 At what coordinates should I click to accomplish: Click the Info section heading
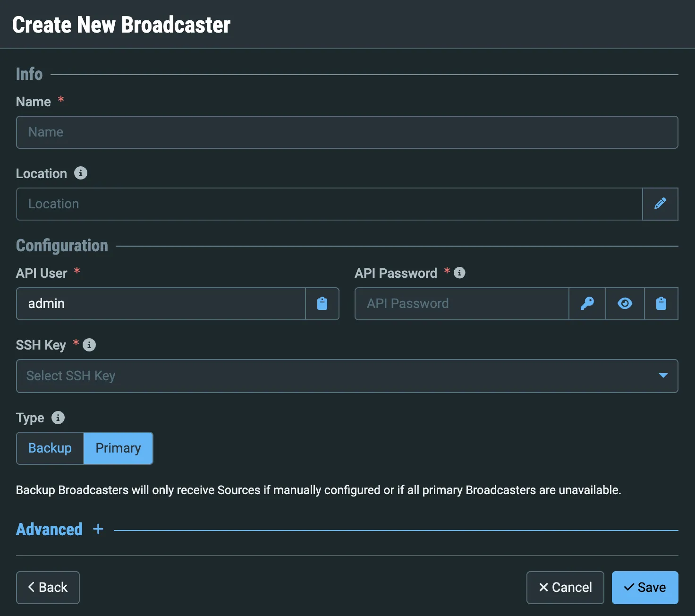pyautogui.click(x=29, y=74)
